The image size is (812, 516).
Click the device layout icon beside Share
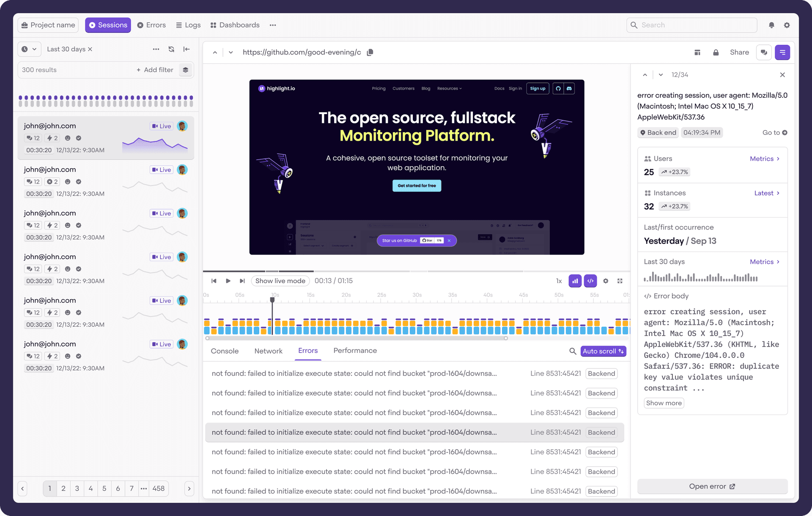pos(697,52)
